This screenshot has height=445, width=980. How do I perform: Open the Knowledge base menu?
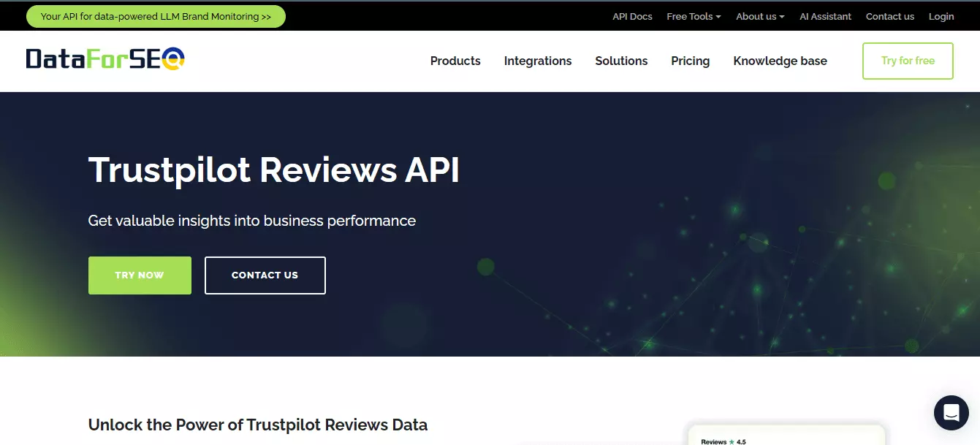pos(780,61)
